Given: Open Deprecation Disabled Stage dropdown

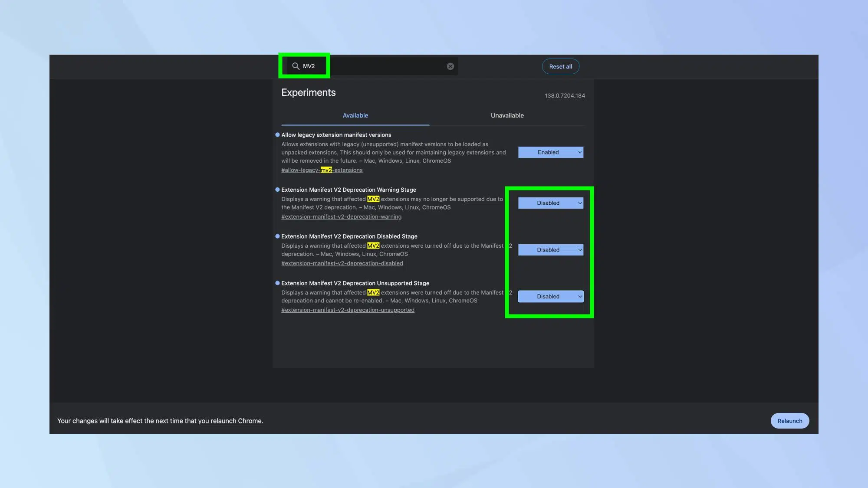Looking at the screenshot, I should 550,250.
